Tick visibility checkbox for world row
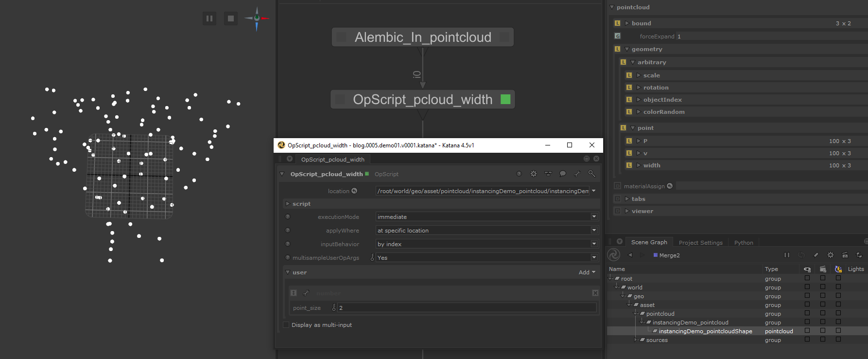This screenshot has width=868, height=359. pos(807,287)
